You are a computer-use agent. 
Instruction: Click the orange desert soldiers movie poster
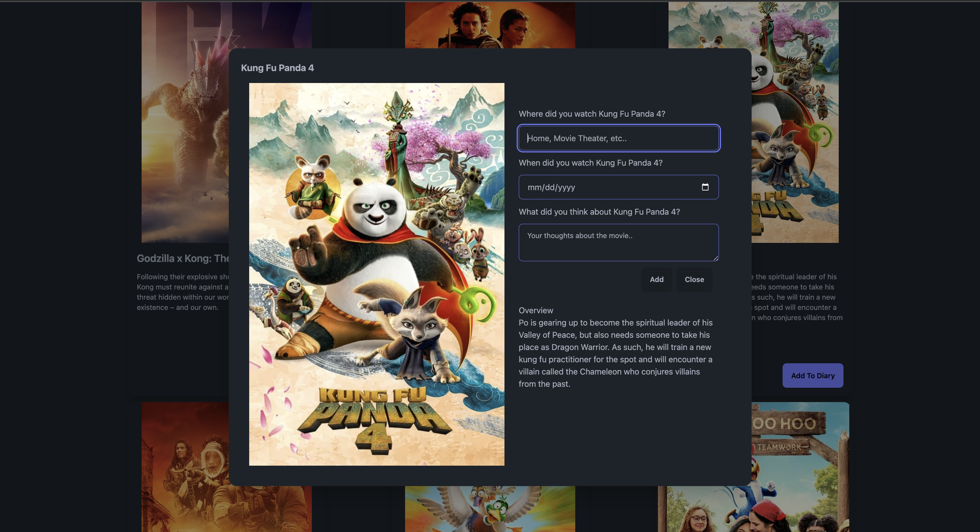[185, 467]
